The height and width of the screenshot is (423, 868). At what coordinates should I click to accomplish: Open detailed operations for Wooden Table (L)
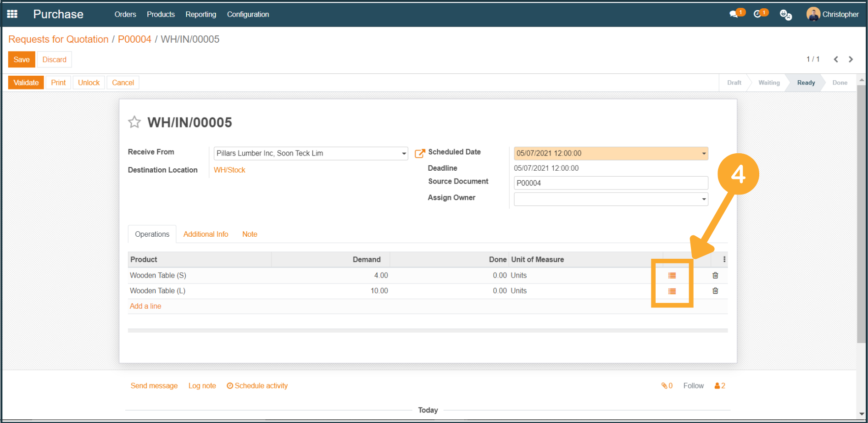[672, 291]
